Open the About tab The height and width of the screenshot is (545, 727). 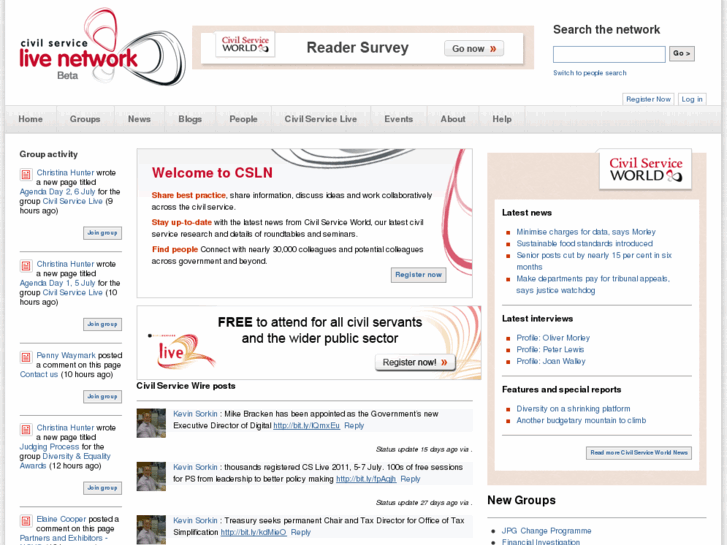tap(453, 119)
